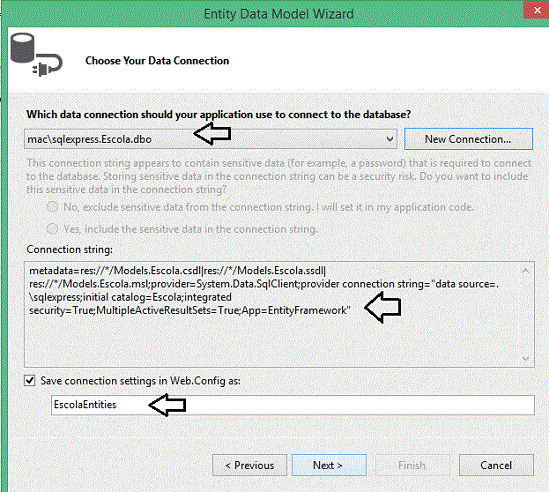
Task: Click the arrow beside the connection string text
Action: tap(383, 307)
